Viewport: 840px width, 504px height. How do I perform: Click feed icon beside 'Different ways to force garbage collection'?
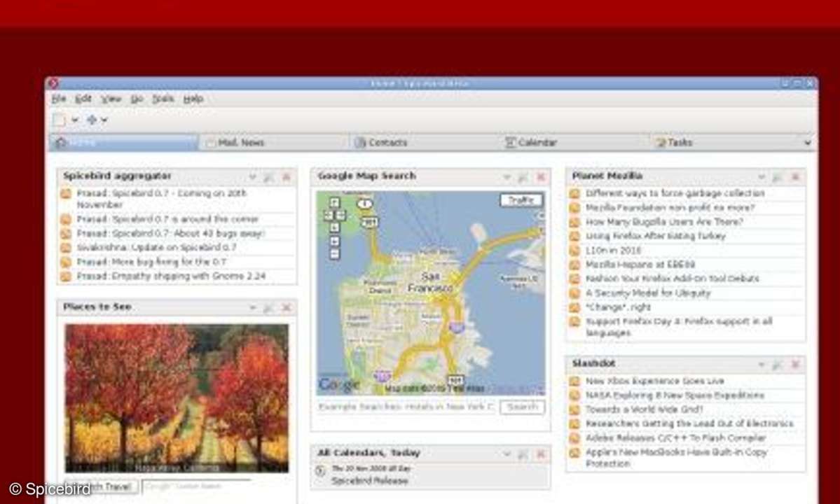point(574,194)
